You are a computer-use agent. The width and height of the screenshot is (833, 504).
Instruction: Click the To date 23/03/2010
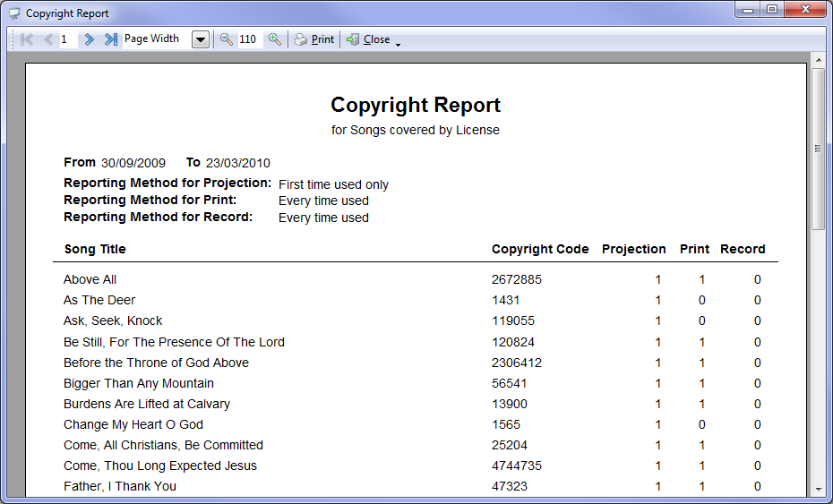point(238,163)
